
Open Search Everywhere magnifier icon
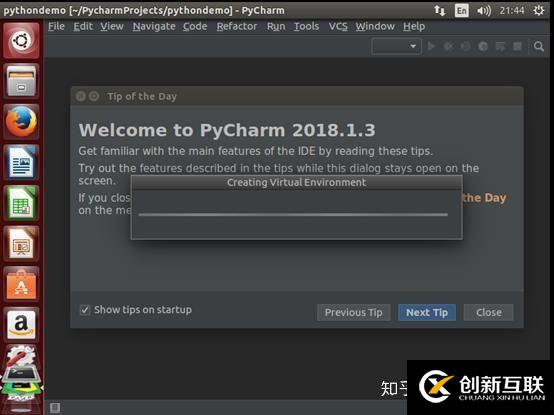pyautogui.click(x=538, y=46)
